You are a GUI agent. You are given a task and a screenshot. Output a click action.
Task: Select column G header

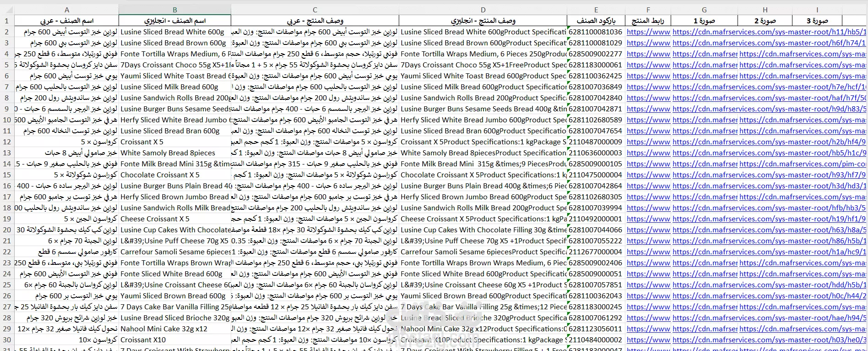(x=704, y=10)
